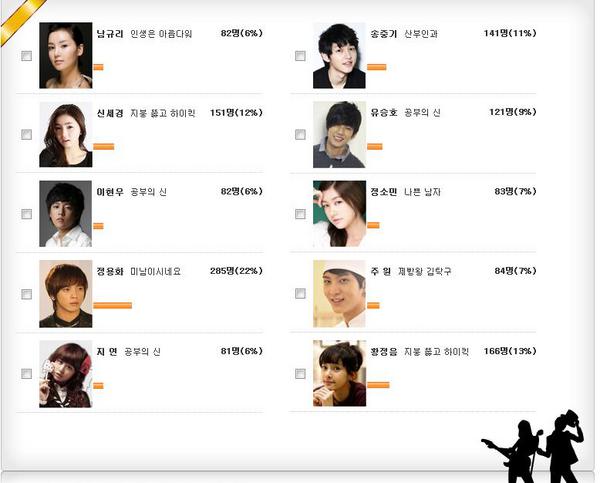The image size is (600, 483).
Task: Open the 지연 photo with headphones
Action: pos(66,374)
